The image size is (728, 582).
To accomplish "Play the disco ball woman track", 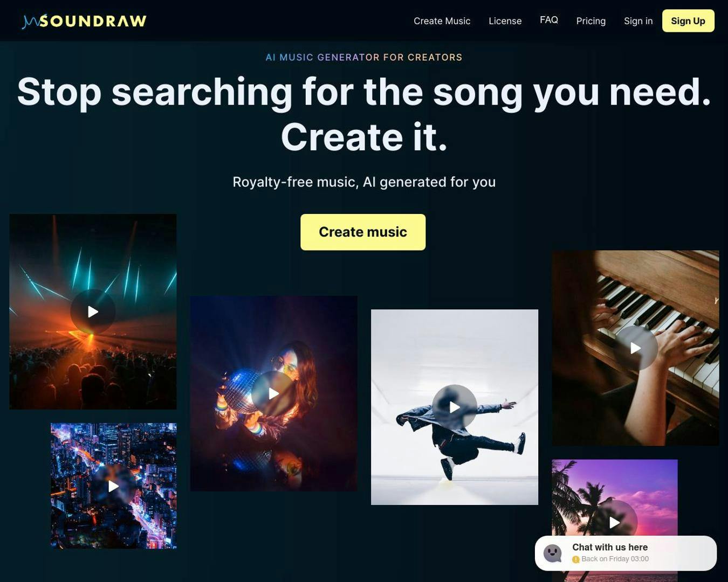I will (273, 393).
